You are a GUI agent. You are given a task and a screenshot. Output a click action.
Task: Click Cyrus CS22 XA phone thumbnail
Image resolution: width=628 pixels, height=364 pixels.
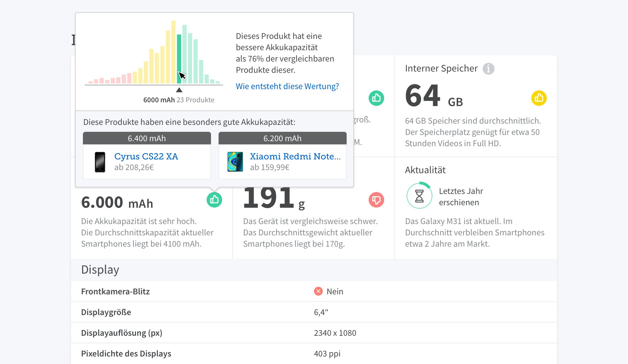[100, 162]
